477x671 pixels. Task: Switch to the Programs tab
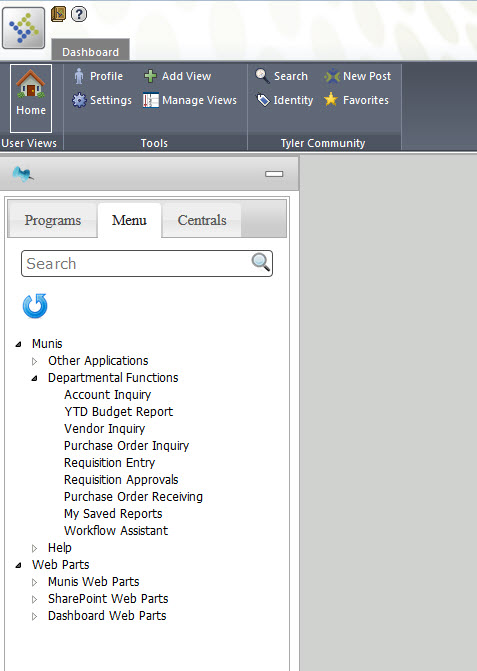pos(53,220)
